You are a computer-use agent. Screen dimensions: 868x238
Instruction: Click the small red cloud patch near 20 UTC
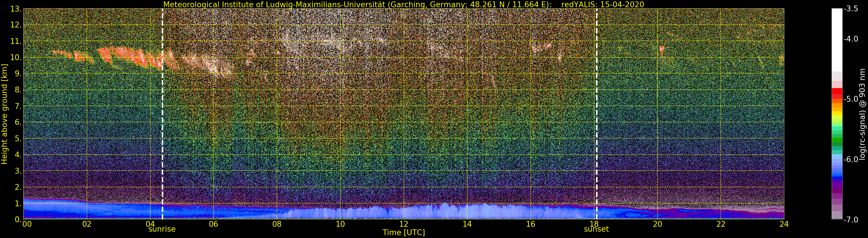(662, 51)
